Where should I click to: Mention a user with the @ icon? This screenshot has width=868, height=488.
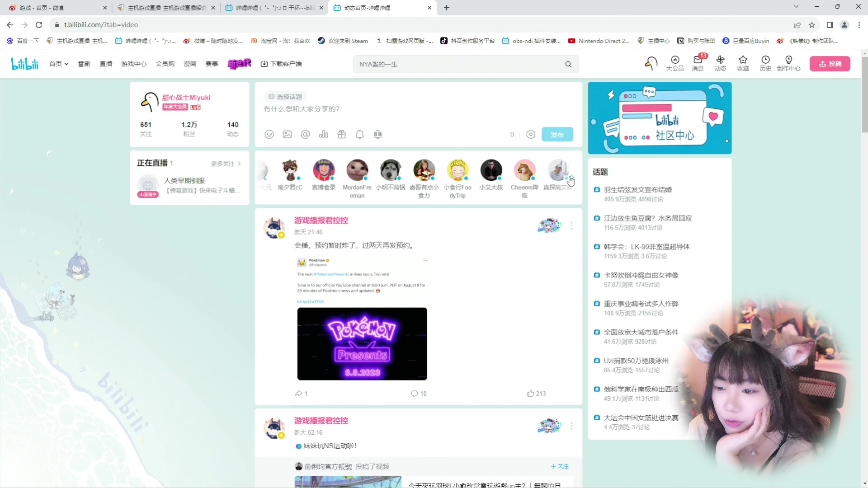click(x=306, y=134)
